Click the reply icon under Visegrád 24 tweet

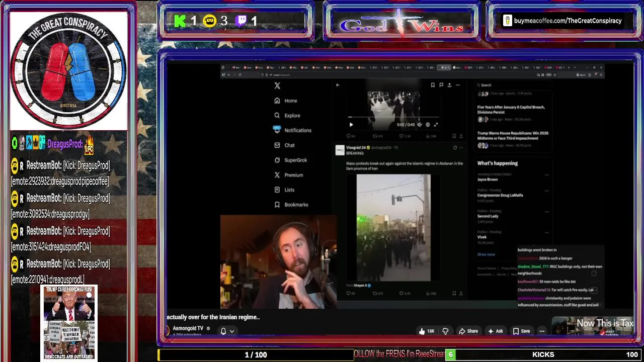[349, 293]
